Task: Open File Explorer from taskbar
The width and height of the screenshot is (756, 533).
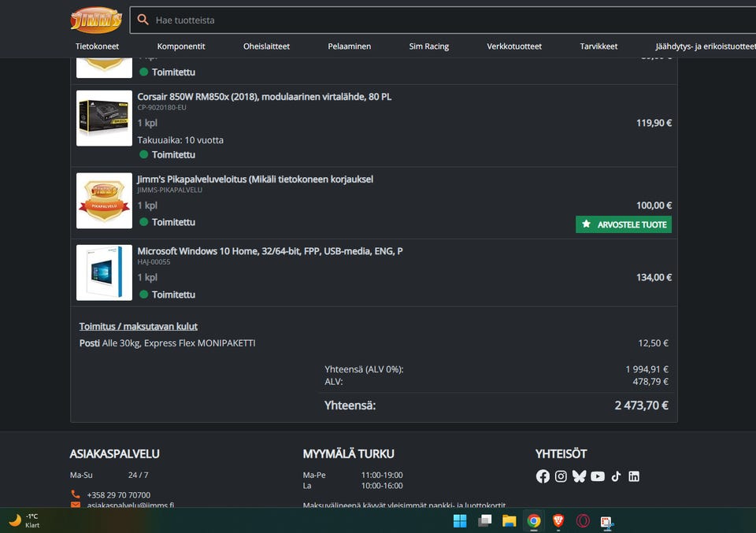Action: pyautogui.click(x=510, y=521)
